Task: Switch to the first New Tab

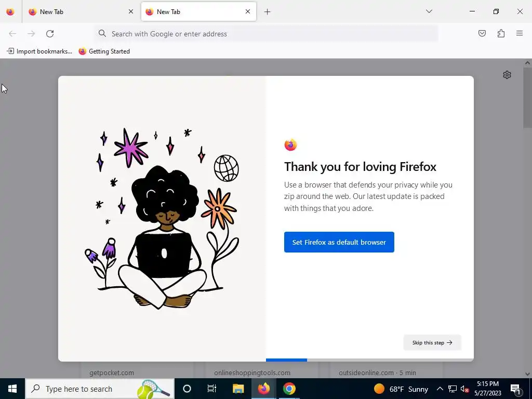Action: (82, 12)
